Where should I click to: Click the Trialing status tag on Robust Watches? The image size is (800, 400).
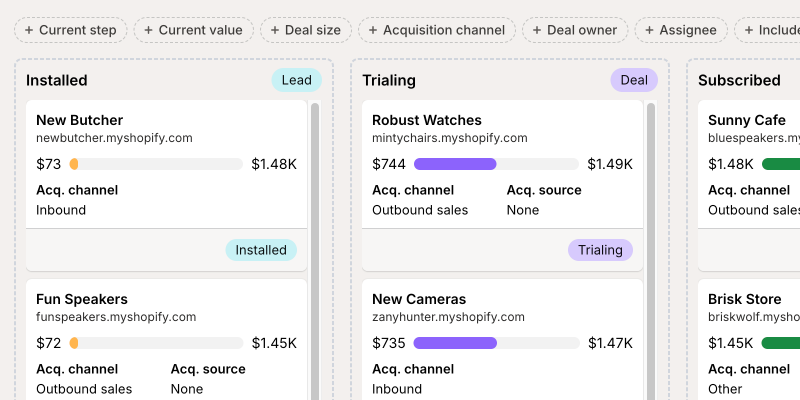pyautogui.click(x=601, y=250)
